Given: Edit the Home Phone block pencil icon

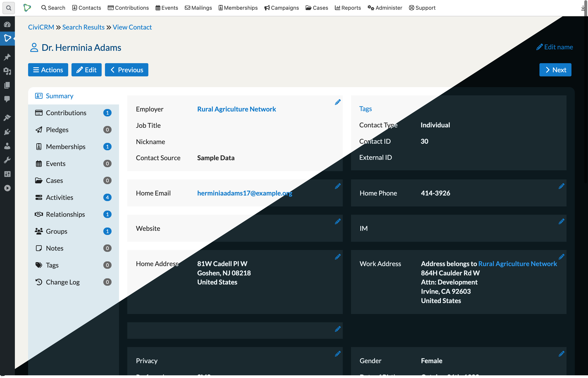Looking at the screenshot, I should [x=562, y=186].
